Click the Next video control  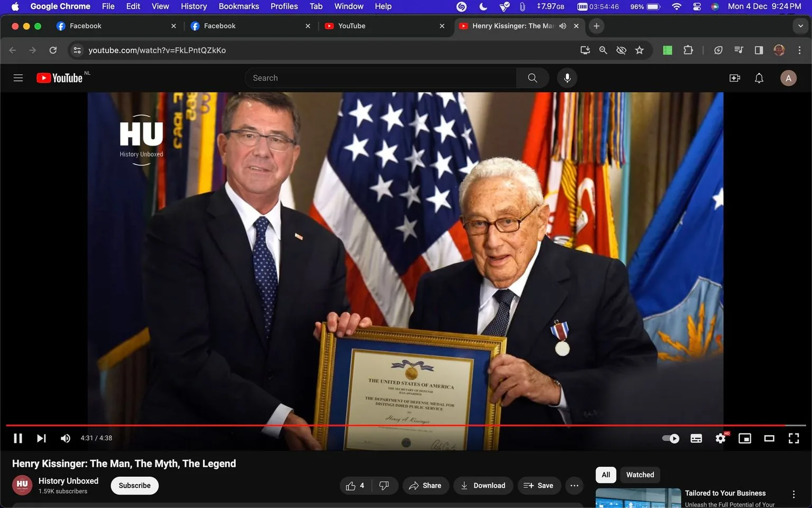[x=41, y=438]
